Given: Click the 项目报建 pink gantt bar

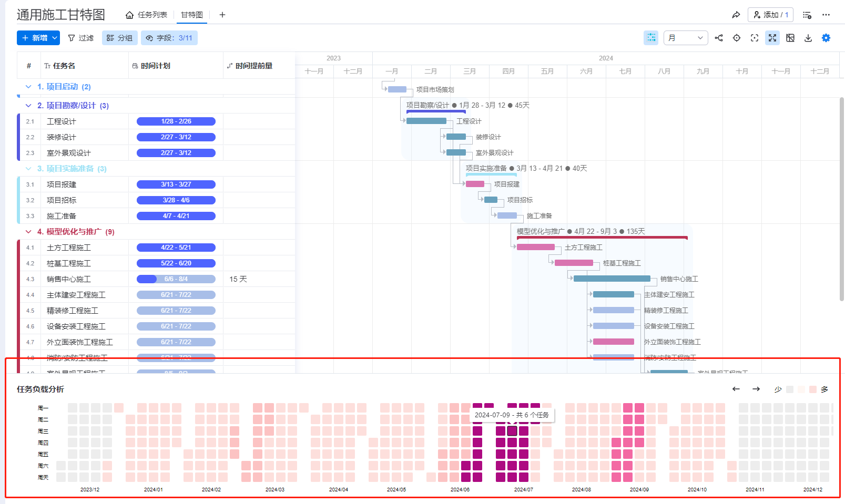Looking at the screenshot, I should [475, 184].
